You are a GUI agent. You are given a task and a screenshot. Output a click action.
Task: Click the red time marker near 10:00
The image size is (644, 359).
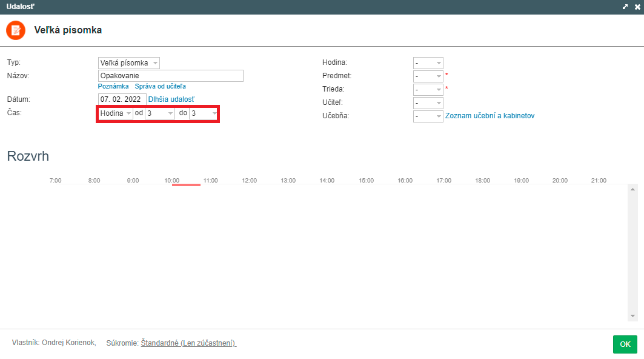tap(186, 185)
